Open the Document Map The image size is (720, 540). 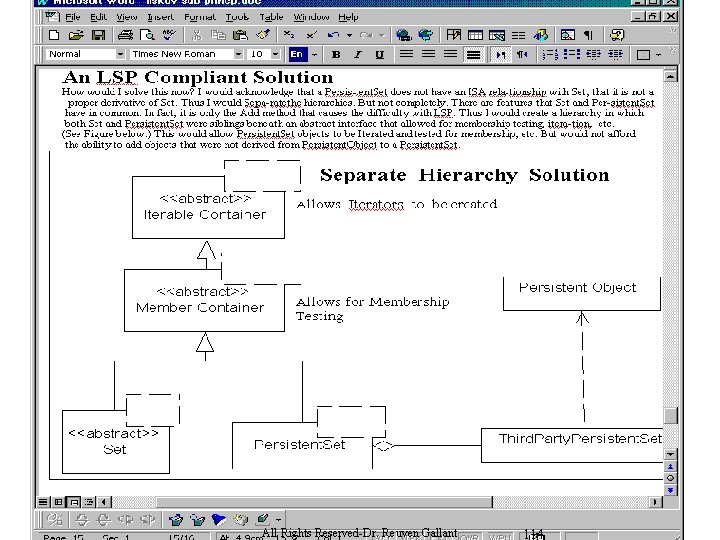click(x=568, y=35)
